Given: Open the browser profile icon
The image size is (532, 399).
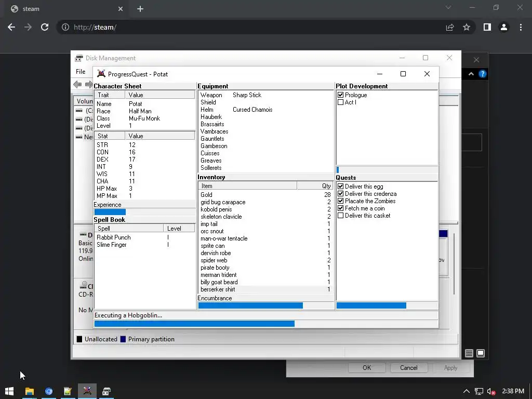Looking at the screenshot, I should [x=504, y=27].
